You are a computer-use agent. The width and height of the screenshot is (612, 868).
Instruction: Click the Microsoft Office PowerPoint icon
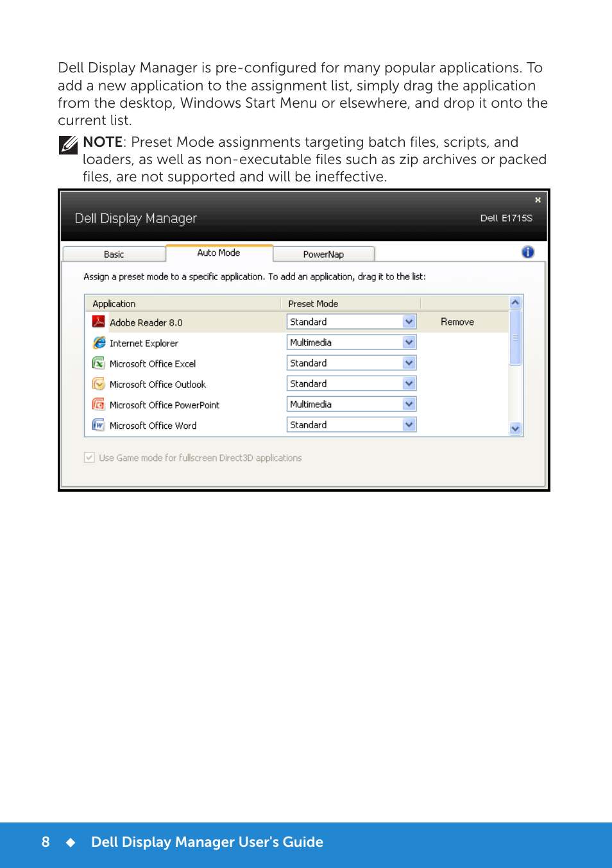click(98, 405)
